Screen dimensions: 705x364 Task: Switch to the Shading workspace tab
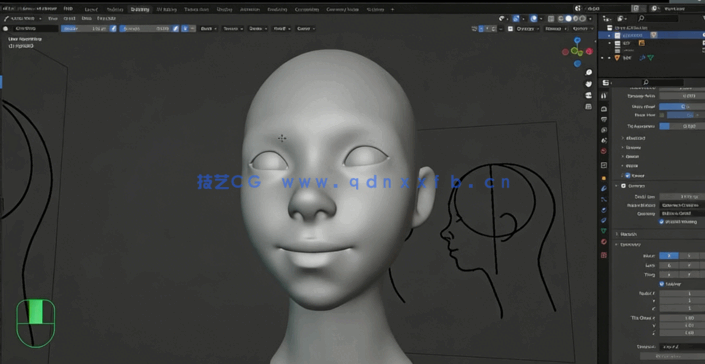pos(224,9)
